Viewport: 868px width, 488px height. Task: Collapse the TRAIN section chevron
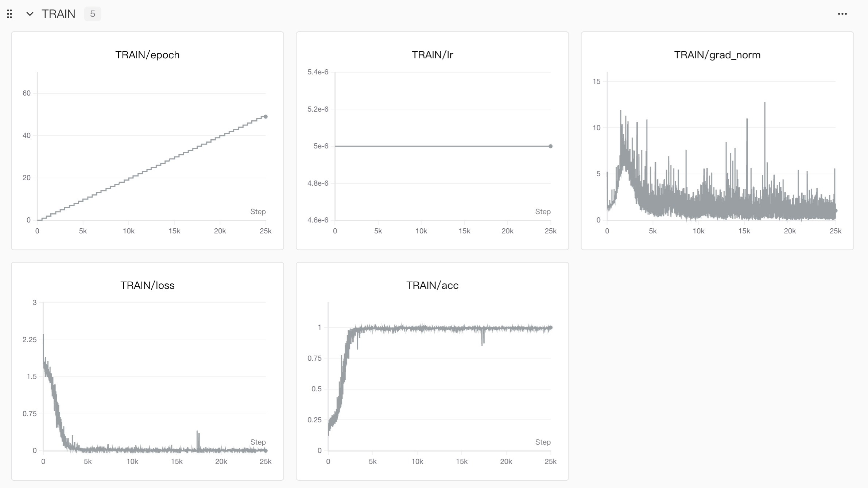point(30,14)
